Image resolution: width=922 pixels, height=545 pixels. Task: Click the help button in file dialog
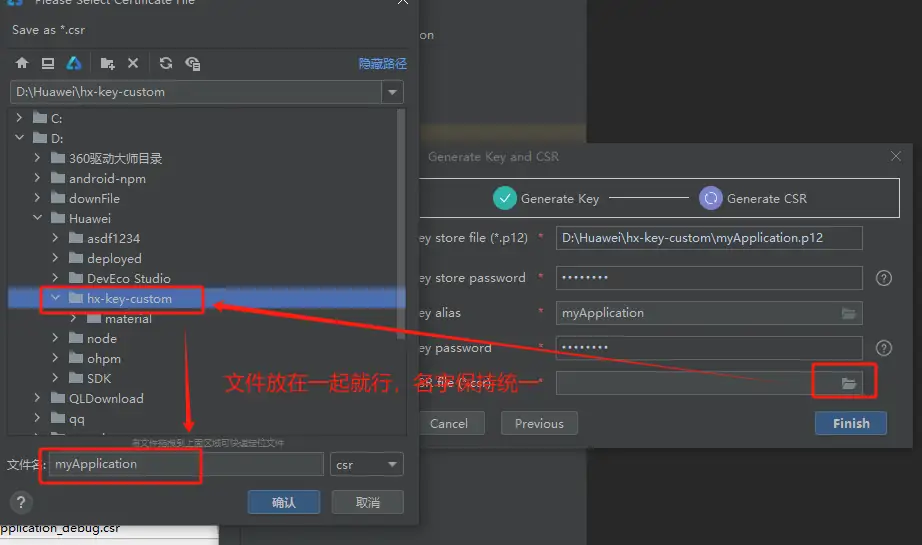pyautogui.click(x=20, y=502)
